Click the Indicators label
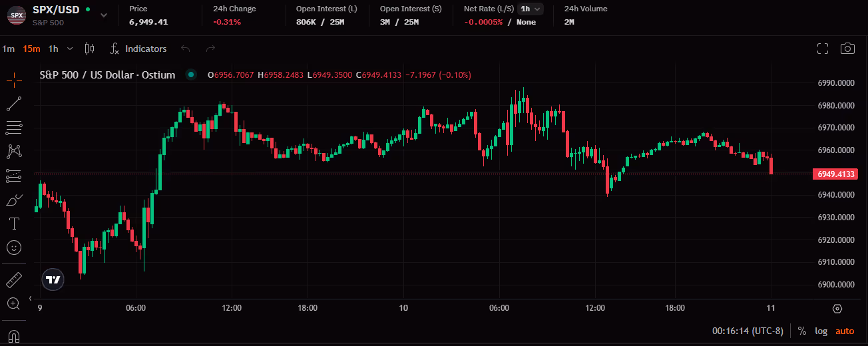Viewport: 868px width, 346px height. [146, 49]
